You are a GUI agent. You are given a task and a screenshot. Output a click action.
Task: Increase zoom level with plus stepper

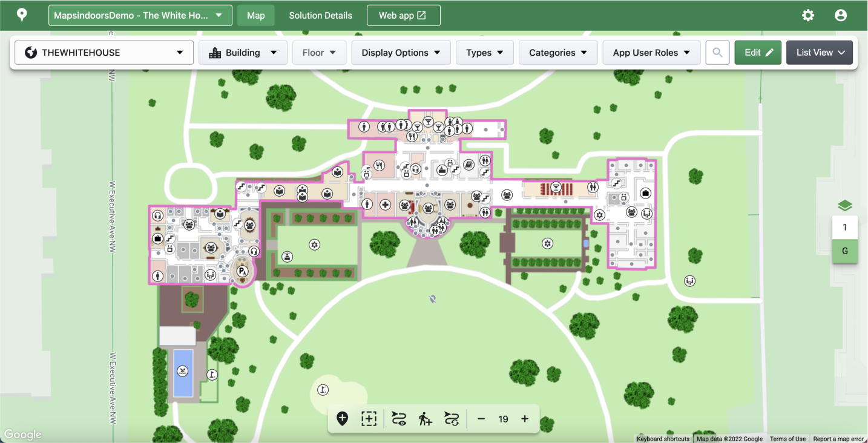coord(525,419)
